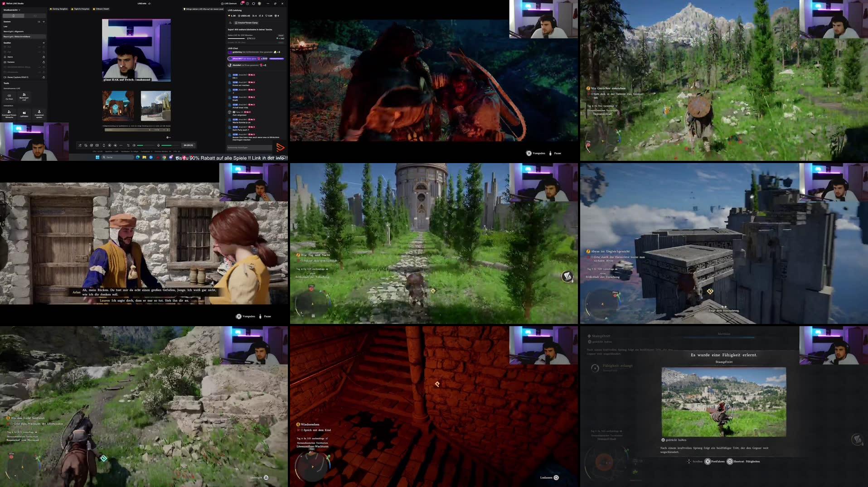868x487 pixels.
Task: Switch to portrait layout mode tab
Action: (14, 15)
